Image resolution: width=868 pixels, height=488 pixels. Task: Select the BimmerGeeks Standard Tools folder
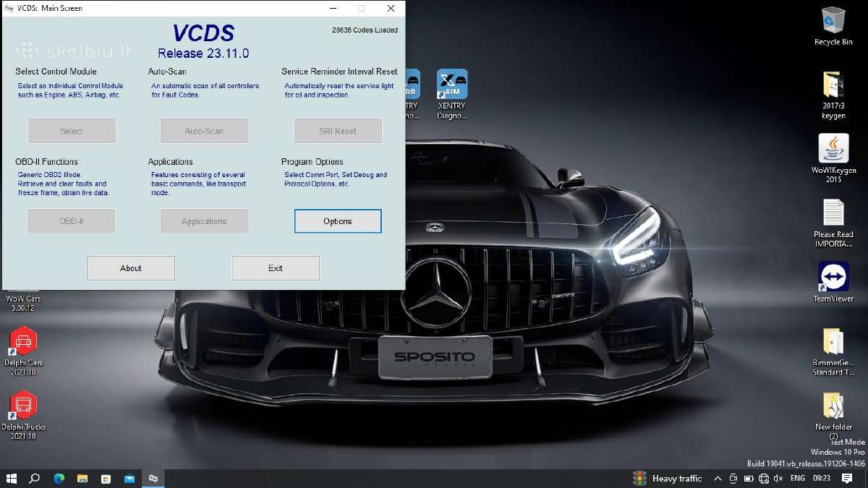click(833, 352)
